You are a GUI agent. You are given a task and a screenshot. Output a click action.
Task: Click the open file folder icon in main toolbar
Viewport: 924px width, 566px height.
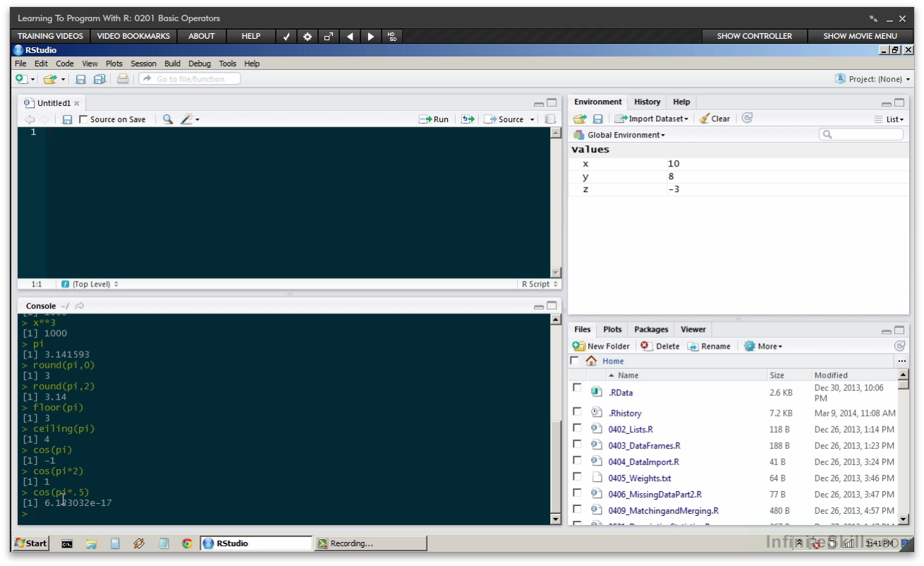pyautogui.click(x=49, y=79)
